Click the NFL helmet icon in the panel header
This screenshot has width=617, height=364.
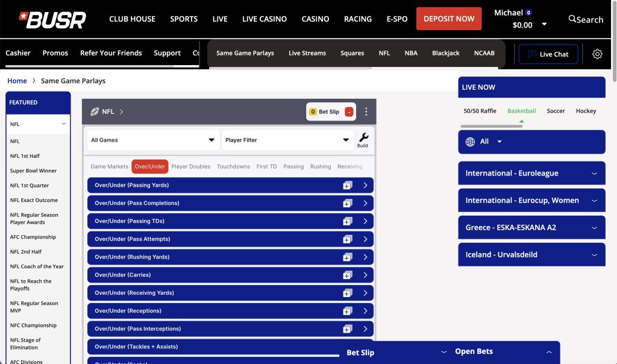pyautogui.click(x=95, y=111)
